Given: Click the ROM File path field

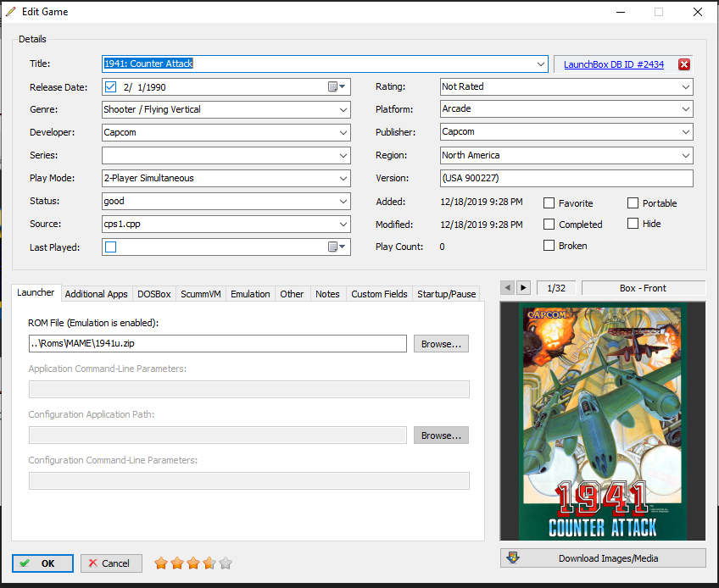Looking at the screenshot, I should click(x=218, y=344).
